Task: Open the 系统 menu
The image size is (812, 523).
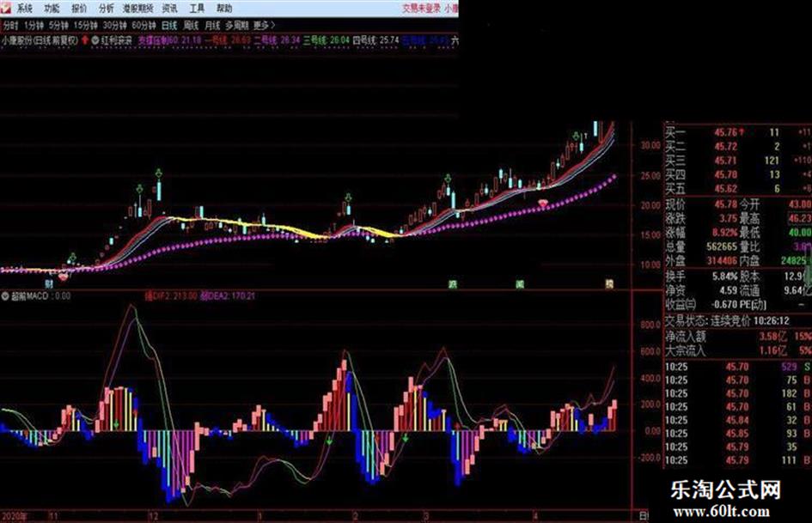Action: 24,9
